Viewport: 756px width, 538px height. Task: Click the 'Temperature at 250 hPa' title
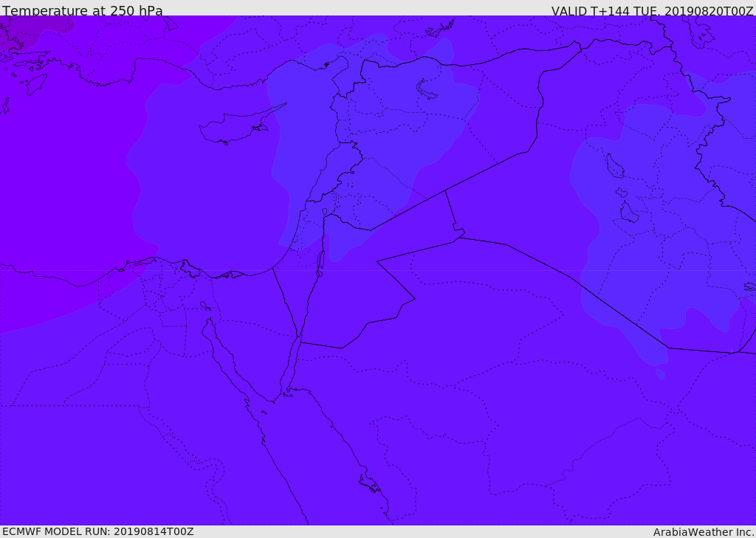(x=83, y=10)
